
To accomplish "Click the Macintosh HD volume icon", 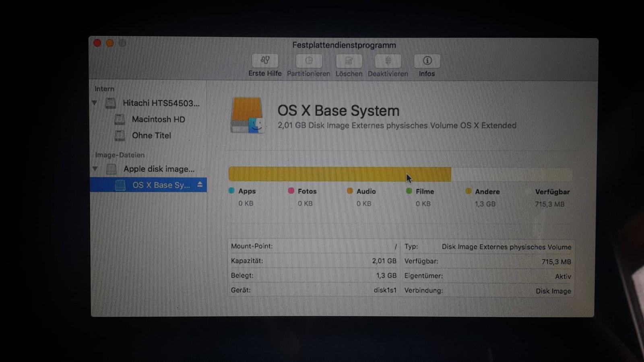I will point(120,119).
